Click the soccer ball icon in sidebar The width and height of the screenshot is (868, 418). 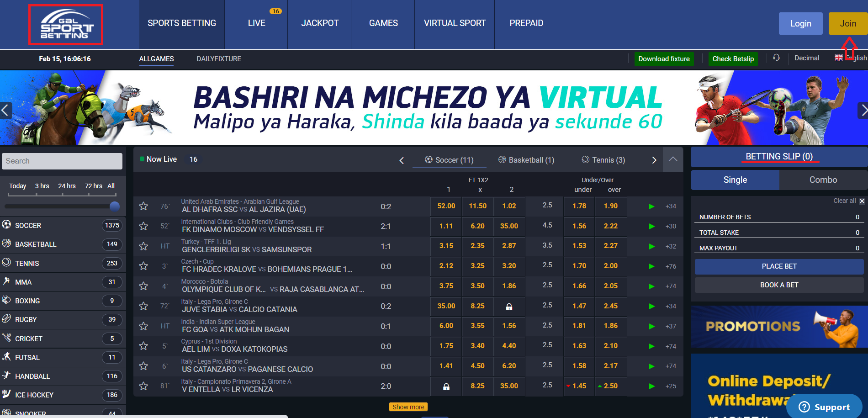pyautogui.click(x=7, y=224)
